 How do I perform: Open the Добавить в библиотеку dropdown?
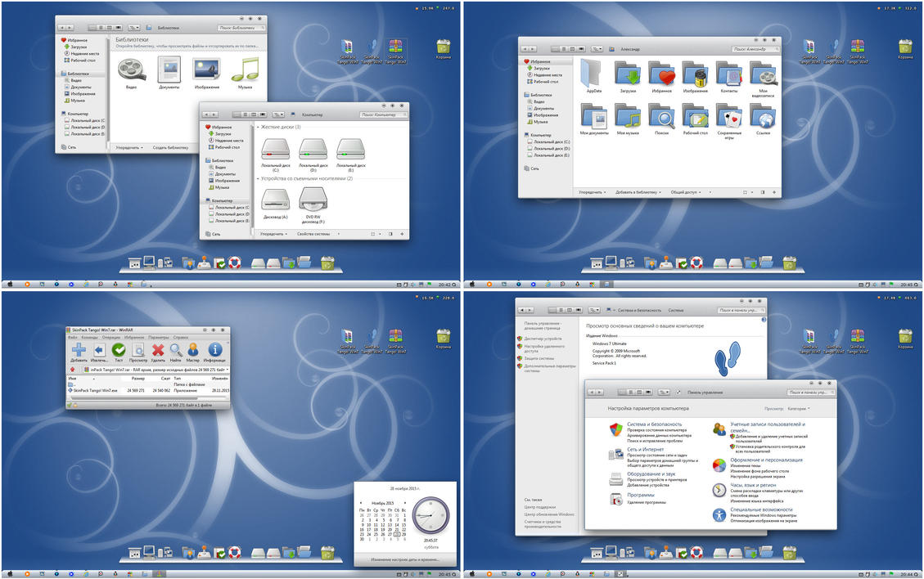638,192
